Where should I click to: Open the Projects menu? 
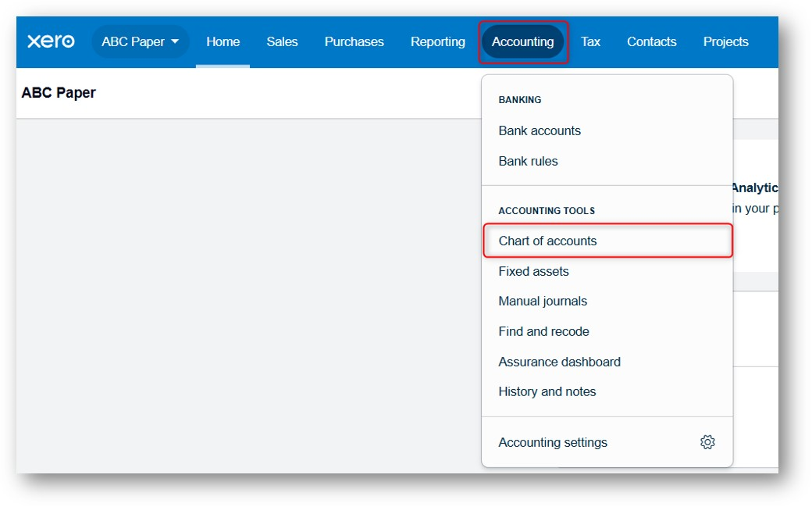[725, 41]
